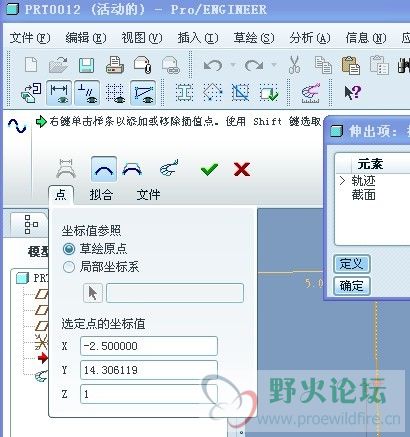Select 截面 element in dialog list
Viewport: 410px width, 437px height.
pos(363,195)
